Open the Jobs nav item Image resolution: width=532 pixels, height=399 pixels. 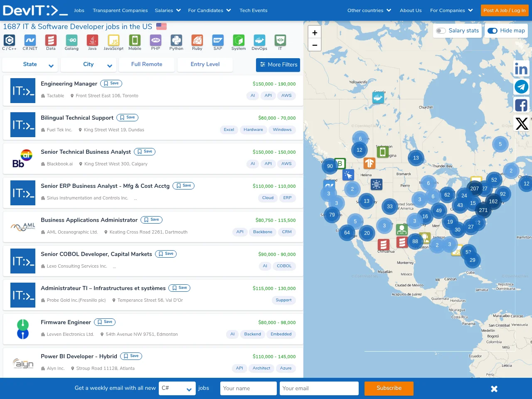(79, 10)
